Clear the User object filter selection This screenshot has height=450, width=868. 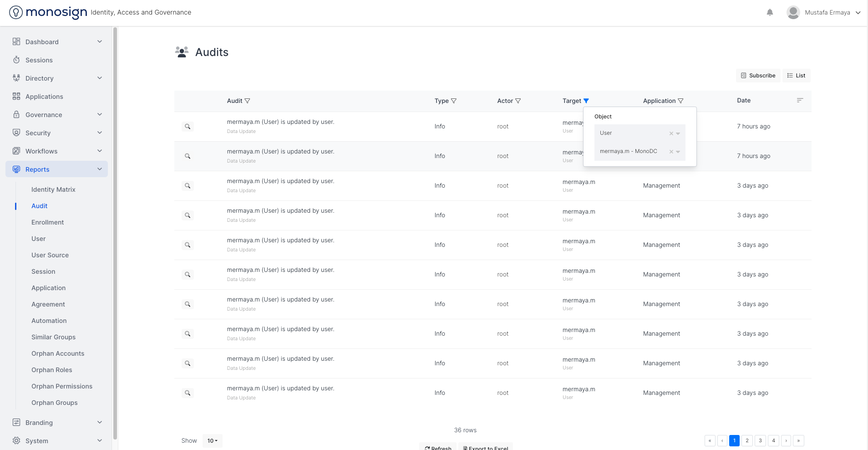pyautogui.click(x=671, y=133)
